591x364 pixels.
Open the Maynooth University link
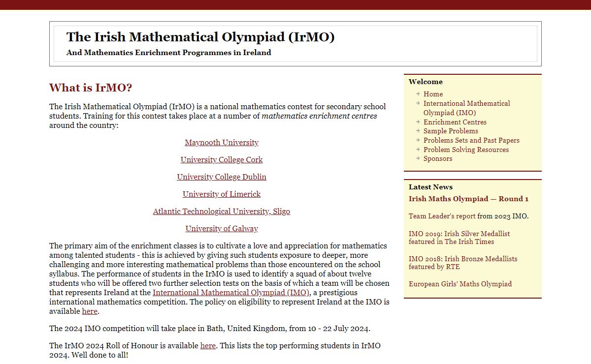(x=222, y=143)
